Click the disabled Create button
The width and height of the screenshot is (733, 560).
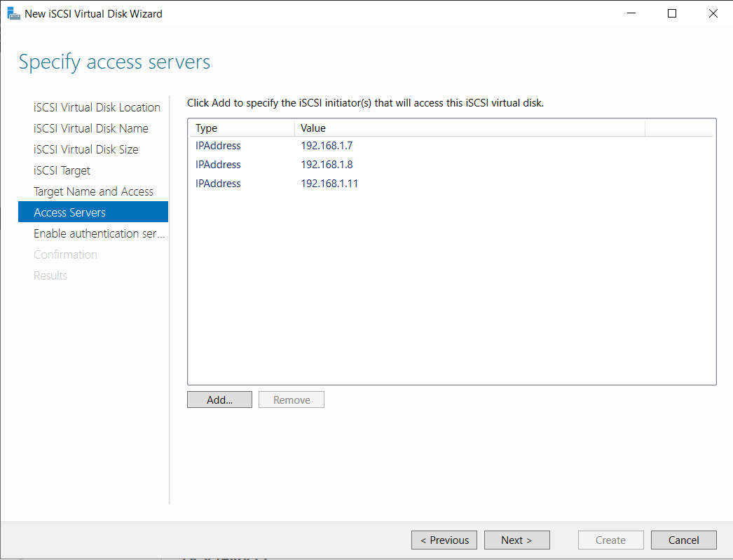610,540
